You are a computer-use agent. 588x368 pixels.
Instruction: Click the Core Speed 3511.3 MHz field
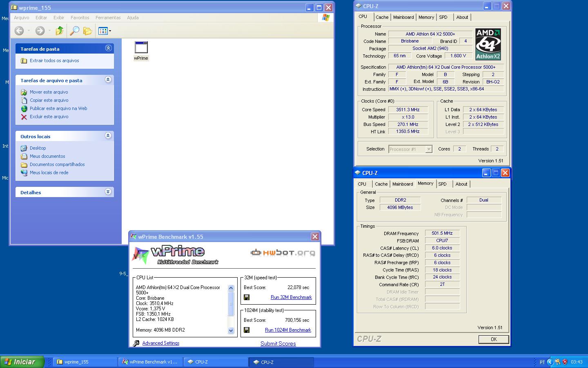pos(408,110)
